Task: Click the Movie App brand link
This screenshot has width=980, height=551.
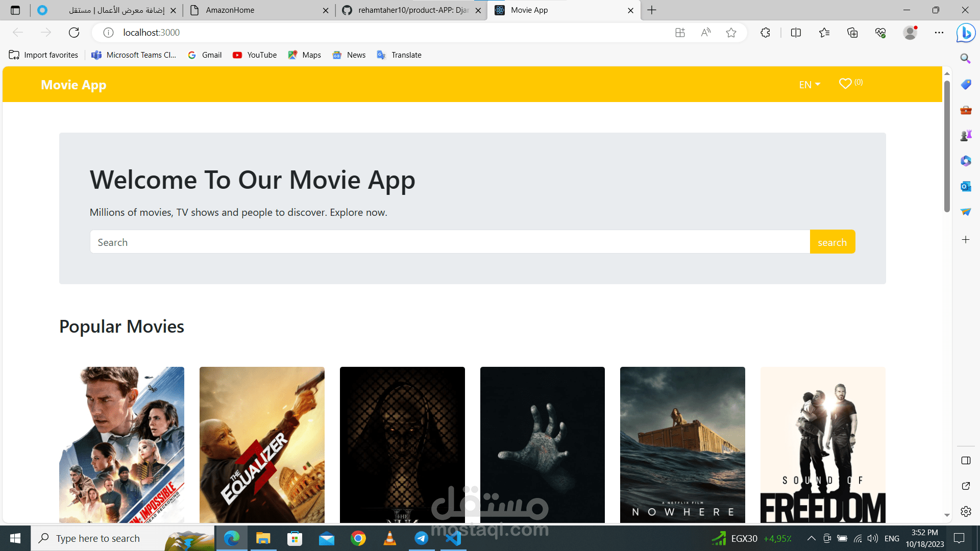Action: point(73,85)
